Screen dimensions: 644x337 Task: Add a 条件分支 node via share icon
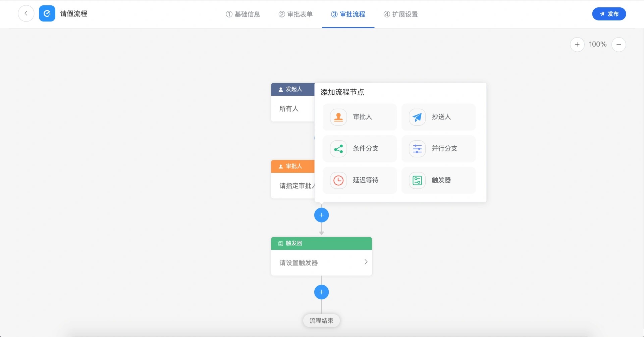(x=338, y=149)
